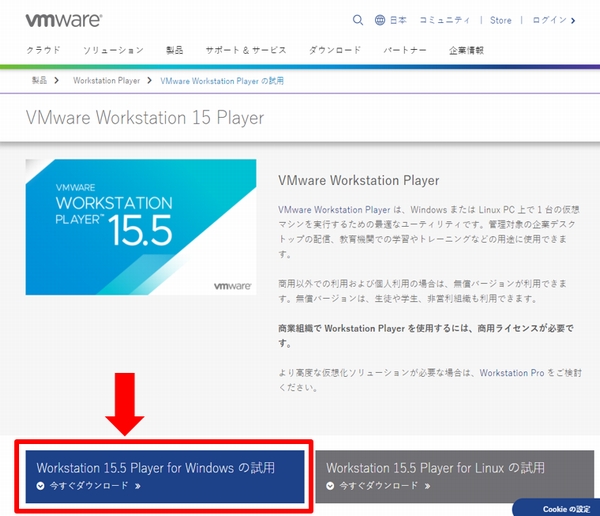Open the ログイン menu

pyautogui.click(x=549, y=20)
